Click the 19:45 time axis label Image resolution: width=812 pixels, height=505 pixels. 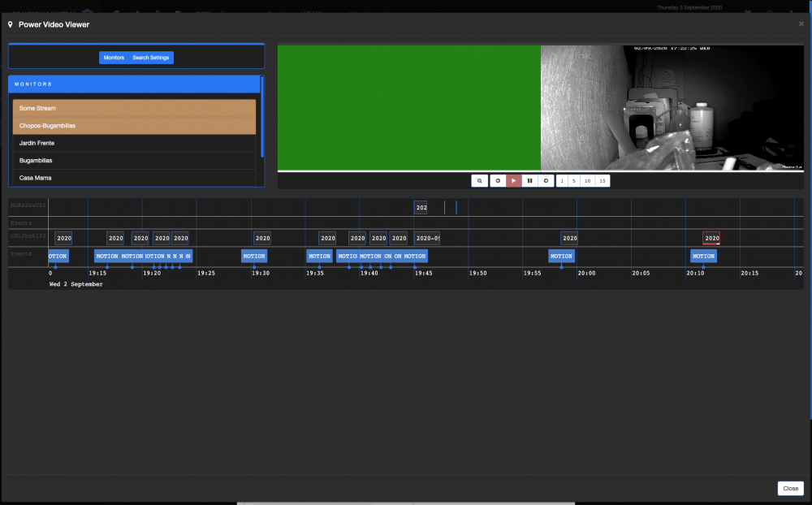[424, 274]
